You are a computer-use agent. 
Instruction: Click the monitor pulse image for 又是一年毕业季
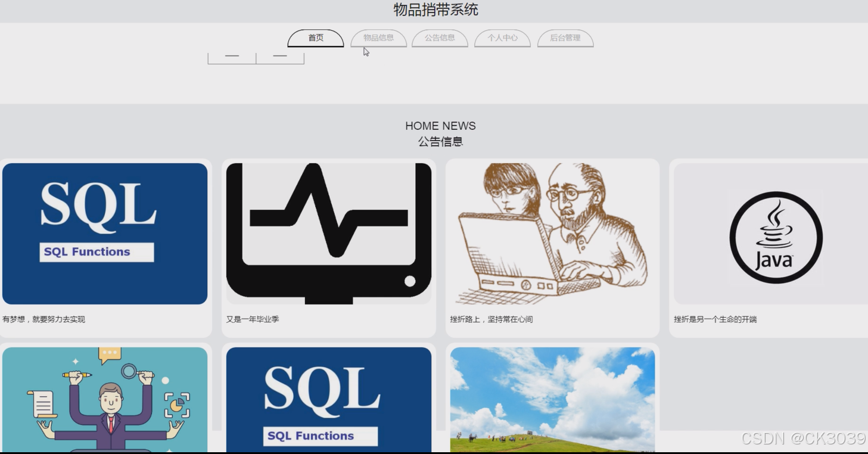point(329,234)
